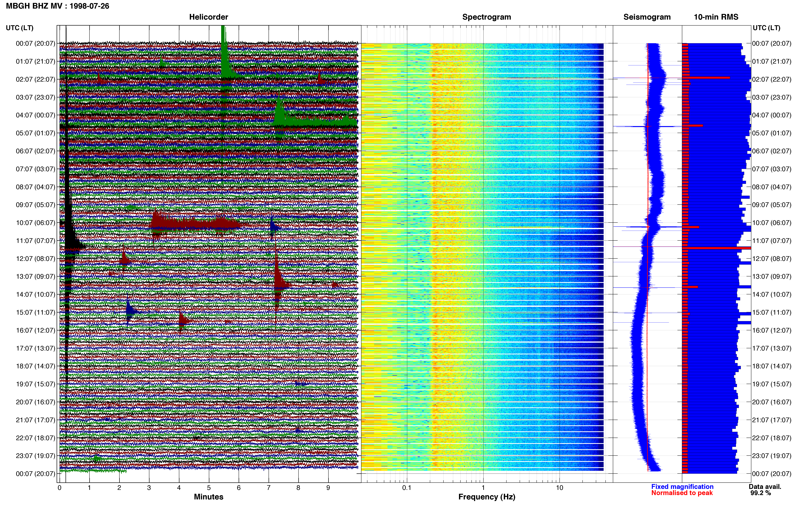The width and height of the screenshot is (812, 508).
Task: Click "09:07 (05:07)" on the helicorder time axis
Action: 35,205
